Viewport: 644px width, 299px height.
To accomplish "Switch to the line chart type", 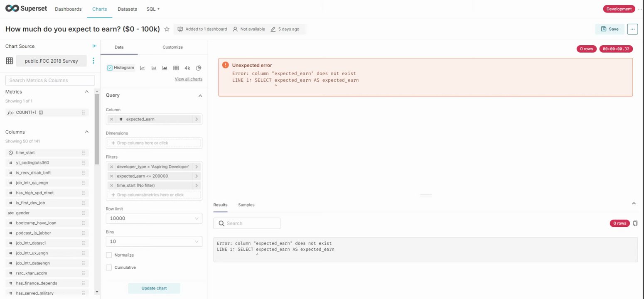I will [143, 68].
